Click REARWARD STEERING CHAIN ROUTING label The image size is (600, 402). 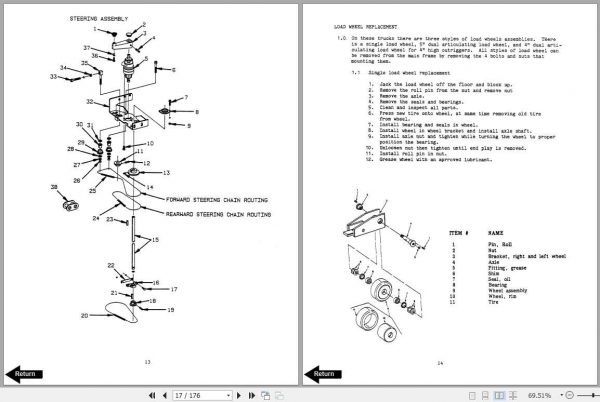click(x=218, y=215)
